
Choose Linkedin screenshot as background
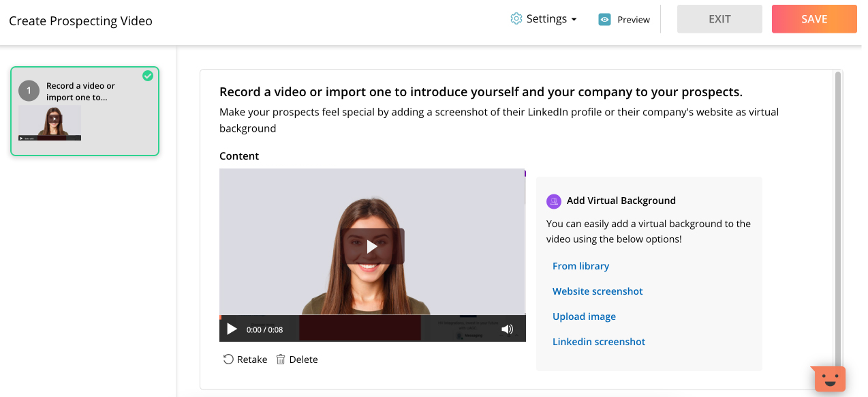[x=599, y=341]
